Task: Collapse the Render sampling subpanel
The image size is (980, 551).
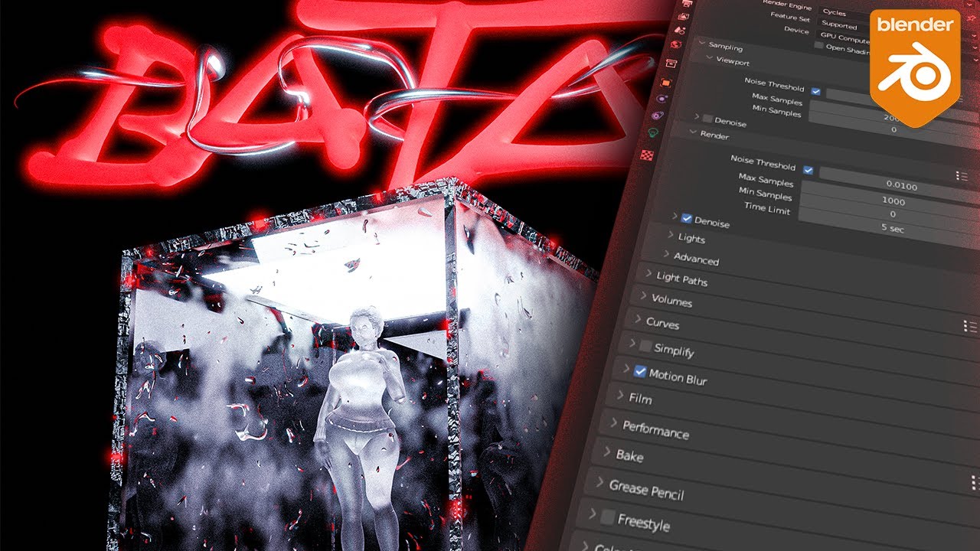Action: (x=693, y=132)
